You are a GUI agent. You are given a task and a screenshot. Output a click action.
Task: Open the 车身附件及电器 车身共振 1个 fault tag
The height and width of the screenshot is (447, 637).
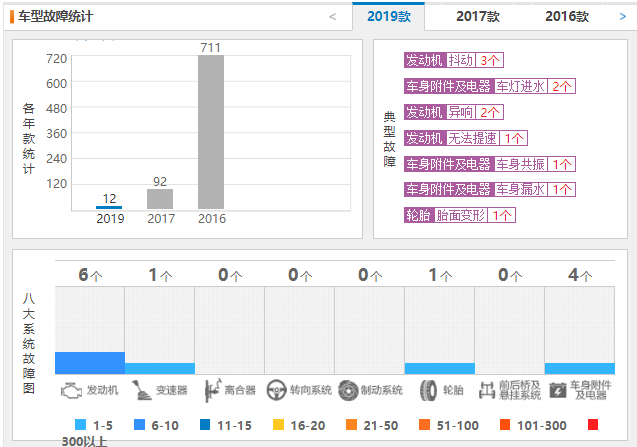coord(490,164)
